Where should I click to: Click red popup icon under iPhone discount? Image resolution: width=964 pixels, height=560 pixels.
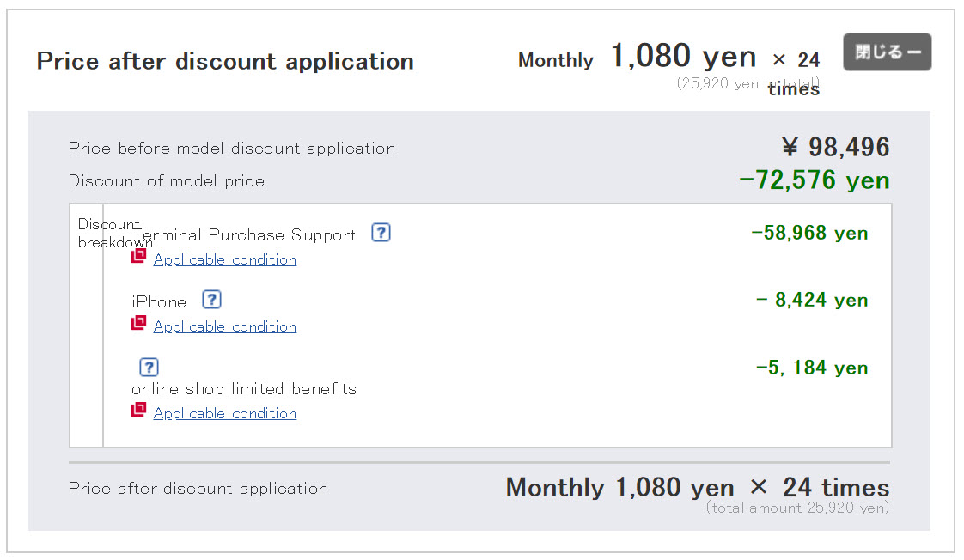pyautogui.click(x=138, y=324)
